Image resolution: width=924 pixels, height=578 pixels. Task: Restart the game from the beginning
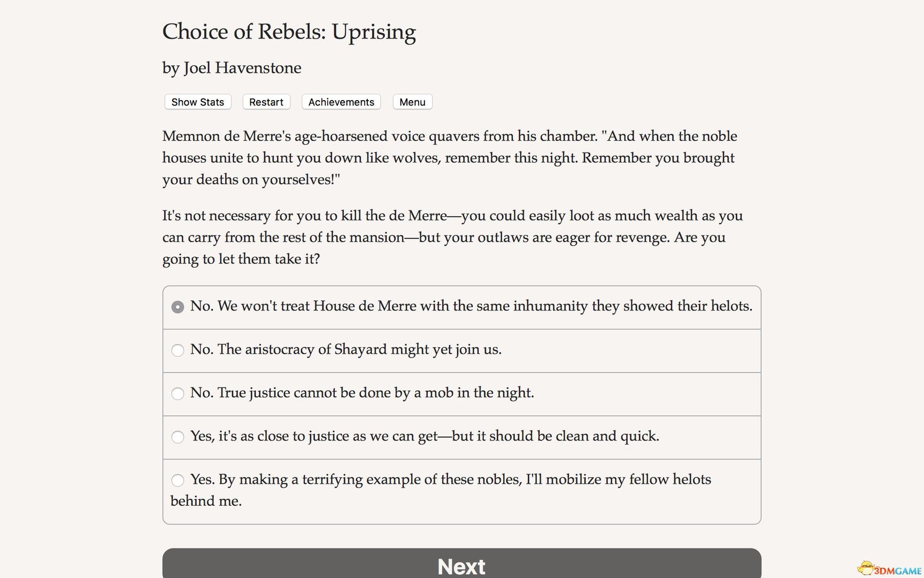point(266,102)
